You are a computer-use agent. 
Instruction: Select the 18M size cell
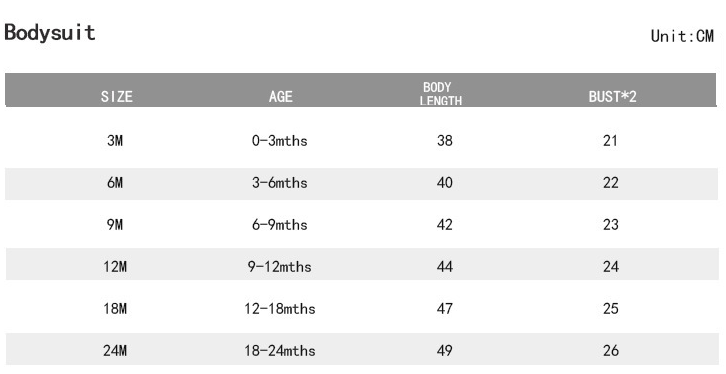click(115, 308)
